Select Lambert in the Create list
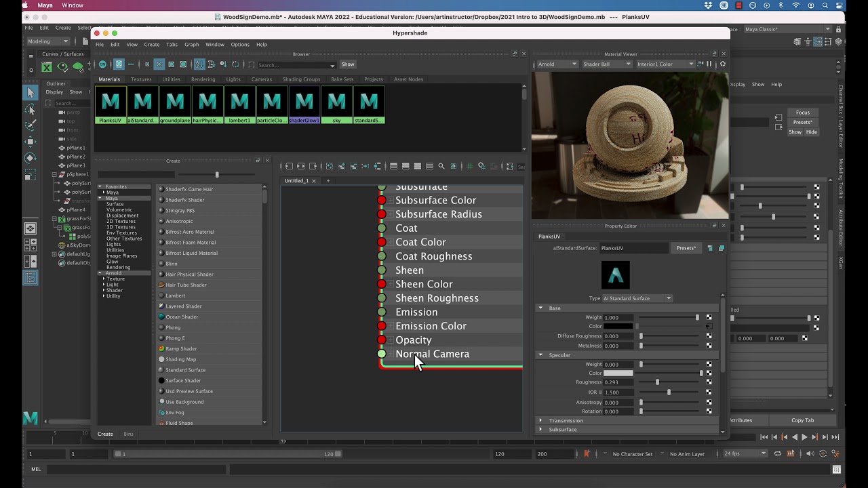The image size is (868, 488). [x=175, y=296]
